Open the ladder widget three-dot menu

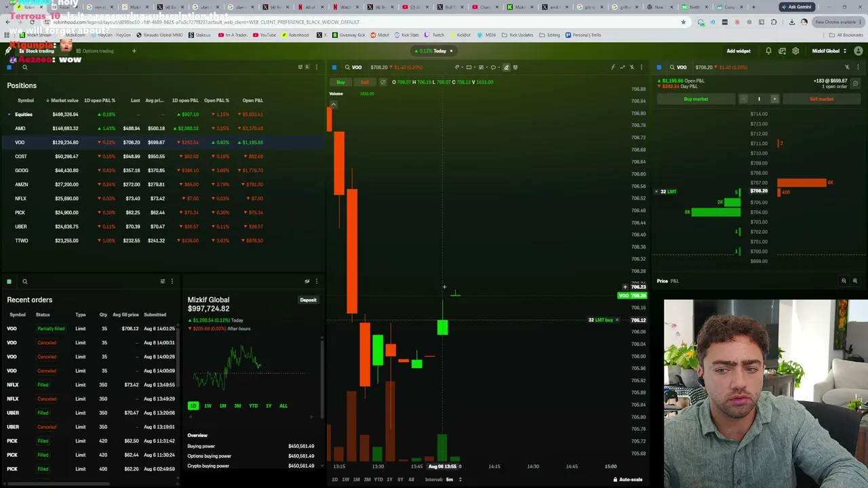858,67
